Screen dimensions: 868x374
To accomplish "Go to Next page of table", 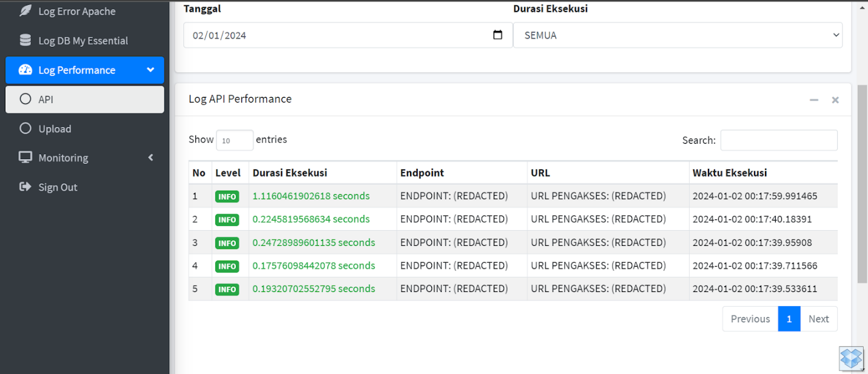I will (819, 319).
